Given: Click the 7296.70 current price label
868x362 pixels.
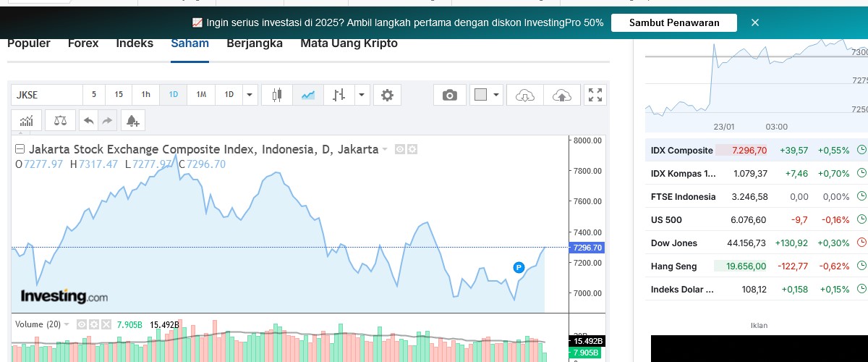Looking at the screenshot, I should click(x=587, y=248).
